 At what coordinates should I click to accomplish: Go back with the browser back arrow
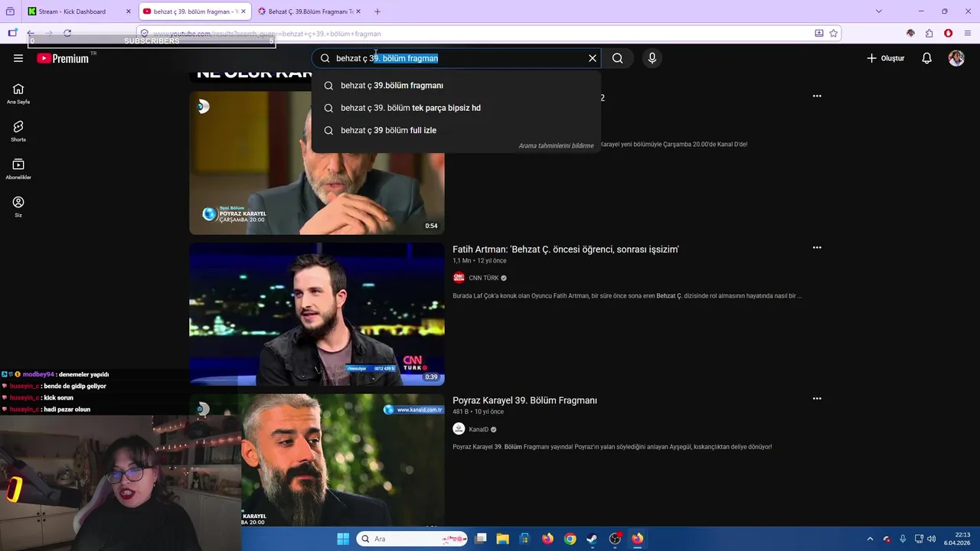(x=31, y=33)
